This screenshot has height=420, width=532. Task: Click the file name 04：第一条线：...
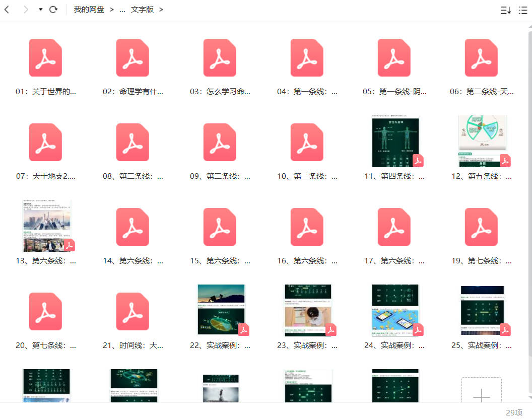307,92
